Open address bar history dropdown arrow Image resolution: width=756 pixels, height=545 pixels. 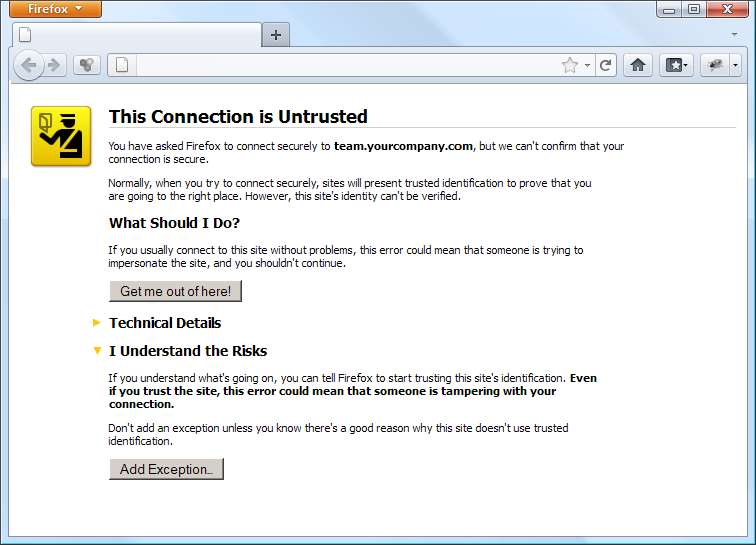pos(587,65)
